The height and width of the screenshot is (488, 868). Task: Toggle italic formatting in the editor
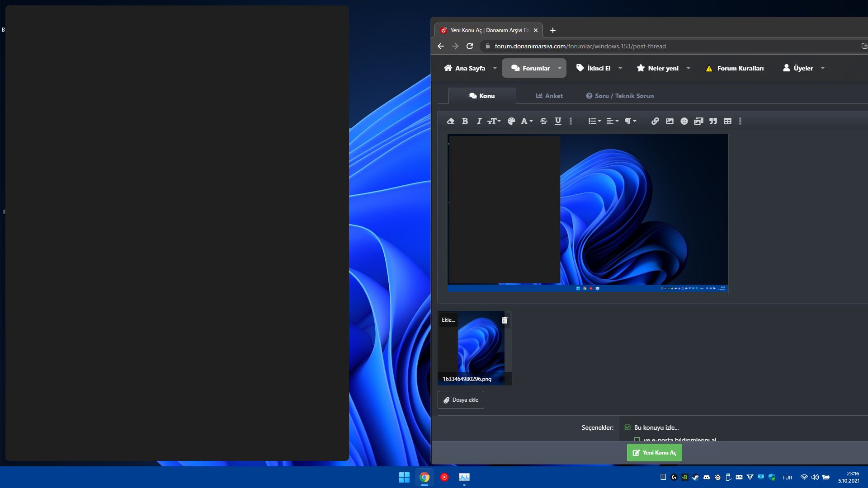click(479, 121)
